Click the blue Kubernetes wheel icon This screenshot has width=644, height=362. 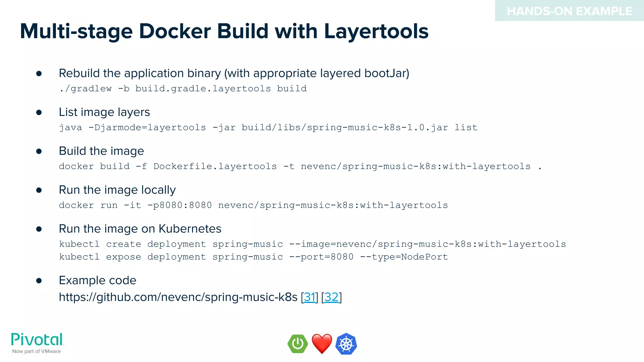pyautogui.click(x=346, y=344)
